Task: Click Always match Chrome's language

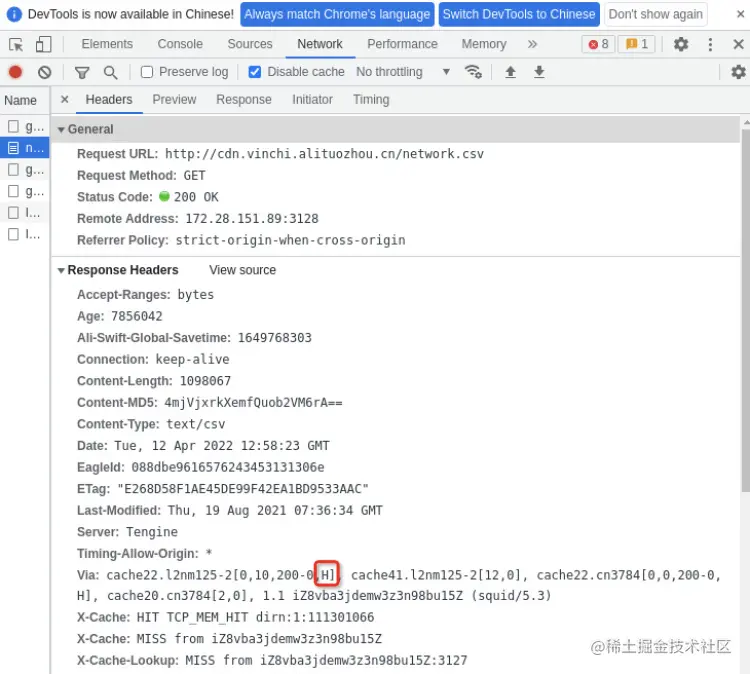Action: click(x=337, y=14)
